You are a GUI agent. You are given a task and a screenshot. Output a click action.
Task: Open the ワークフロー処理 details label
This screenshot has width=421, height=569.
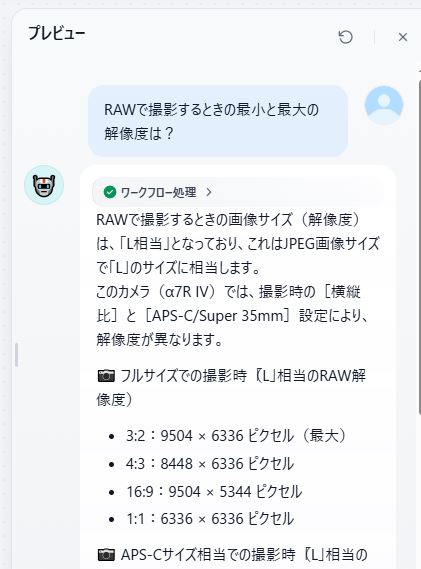[x=159, y=192]
